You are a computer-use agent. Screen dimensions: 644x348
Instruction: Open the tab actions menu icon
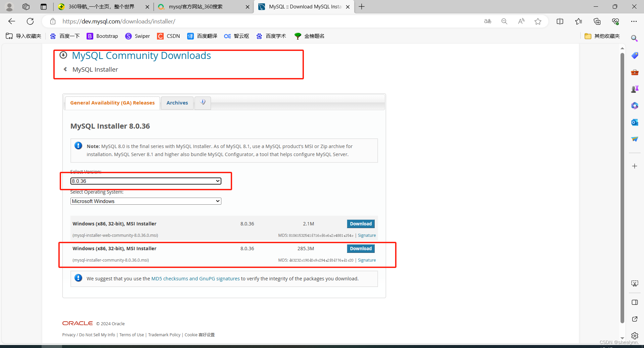point(44,7)
